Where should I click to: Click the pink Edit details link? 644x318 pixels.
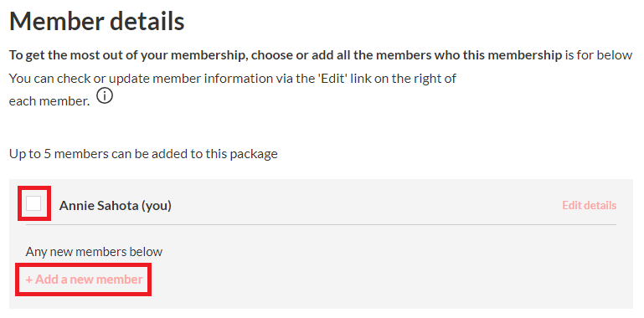pyautogui.click(x=589, y=205)
